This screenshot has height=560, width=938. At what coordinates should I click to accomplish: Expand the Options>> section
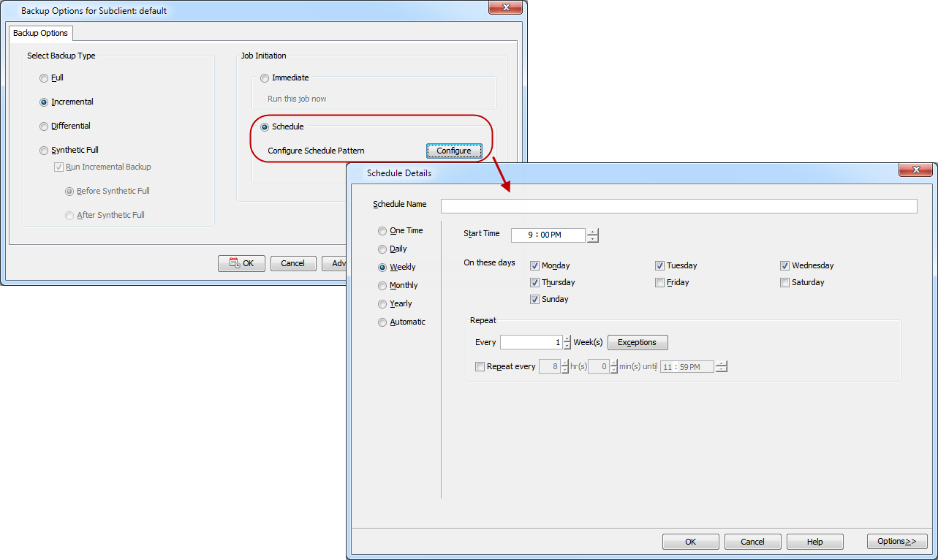896,542
